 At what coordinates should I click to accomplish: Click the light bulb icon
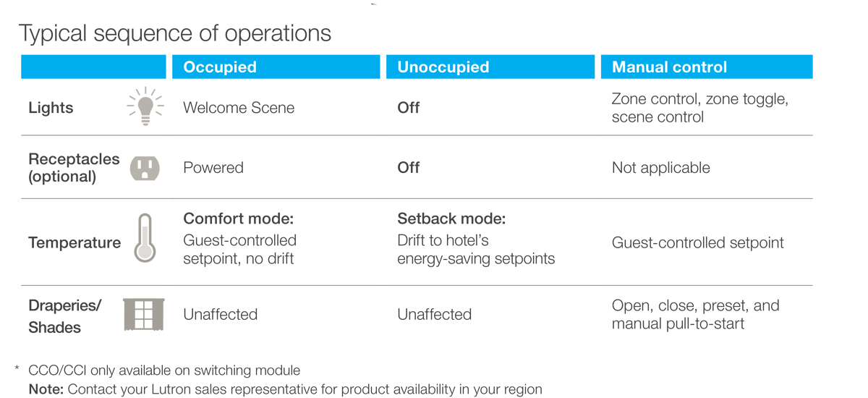pyautogui.click(x=145, y=106)
